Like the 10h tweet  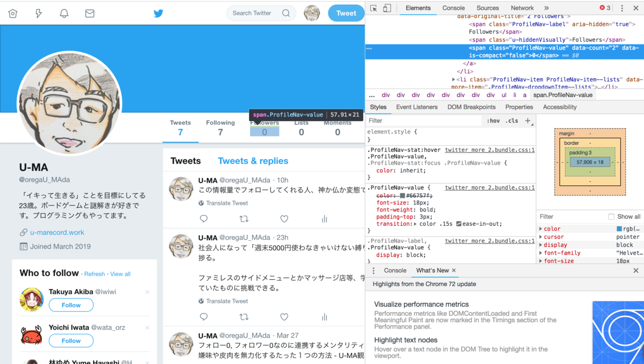click(284, 219)
